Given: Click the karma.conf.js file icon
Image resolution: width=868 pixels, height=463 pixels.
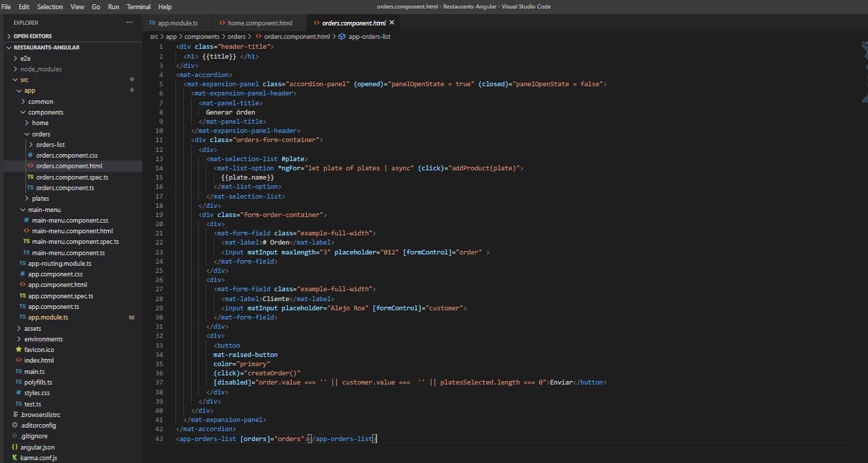Looking at the screenshot, I should 14,457.
